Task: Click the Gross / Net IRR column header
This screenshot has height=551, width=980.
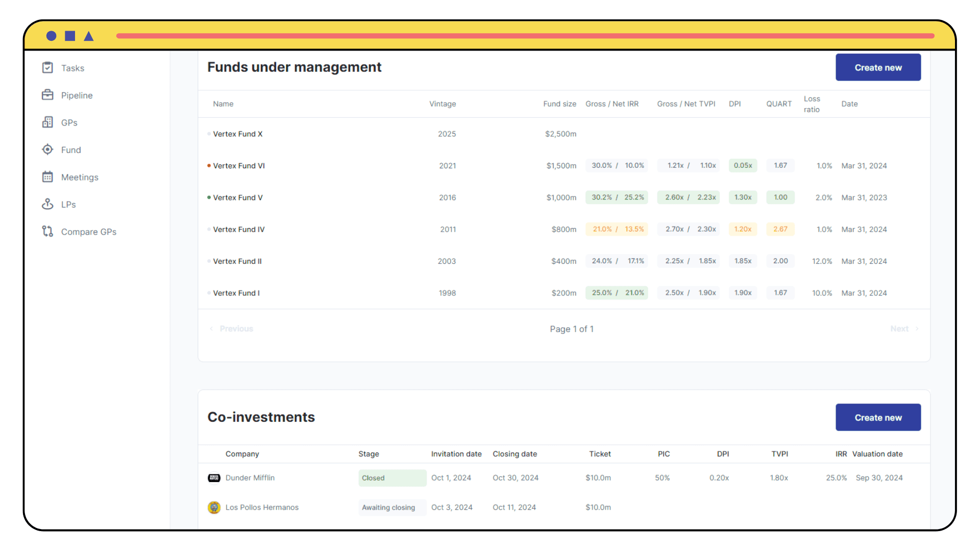Action: [x=611, y=104]
